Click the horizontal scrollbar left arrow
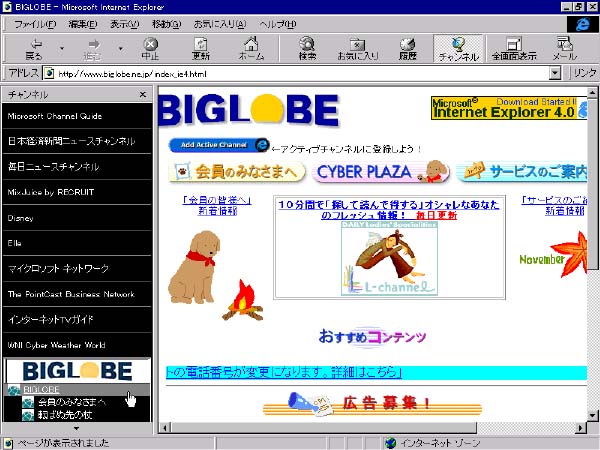The width and height of the screenshot is (600, 450). pos(165,427)
